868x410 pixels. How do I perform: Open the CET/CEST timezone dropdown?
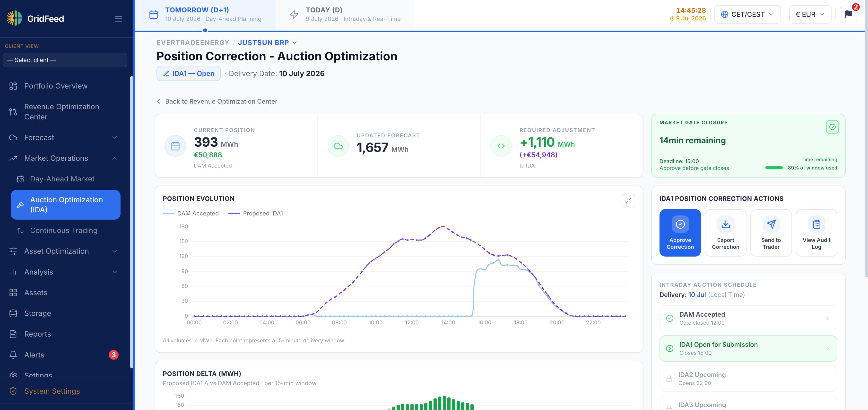pos(747,15)
